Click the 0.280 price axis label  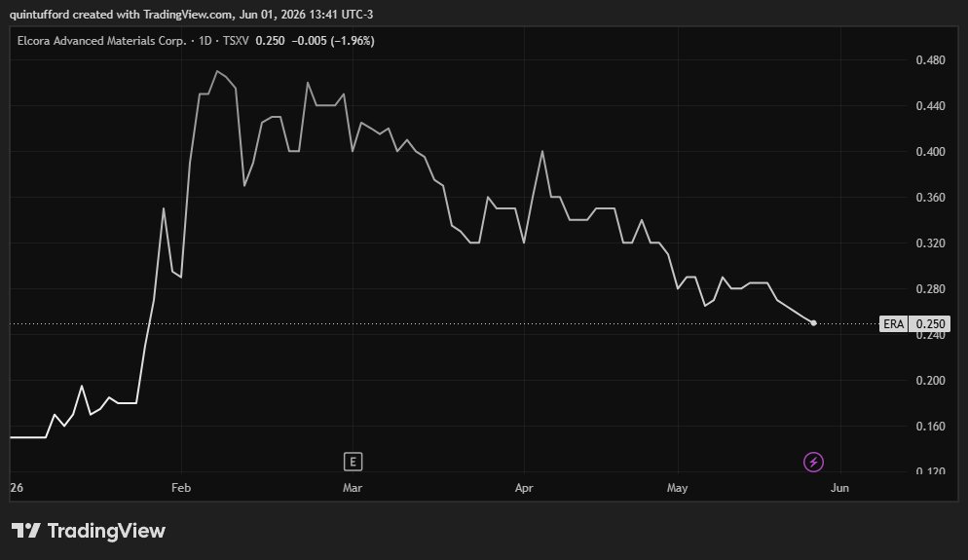tap(930, 288)
